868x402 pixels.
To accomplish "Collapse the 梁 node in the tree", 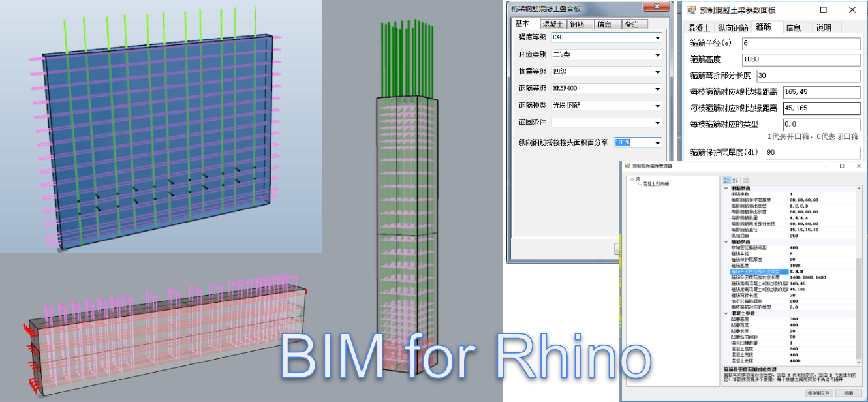I will [631, 179].
